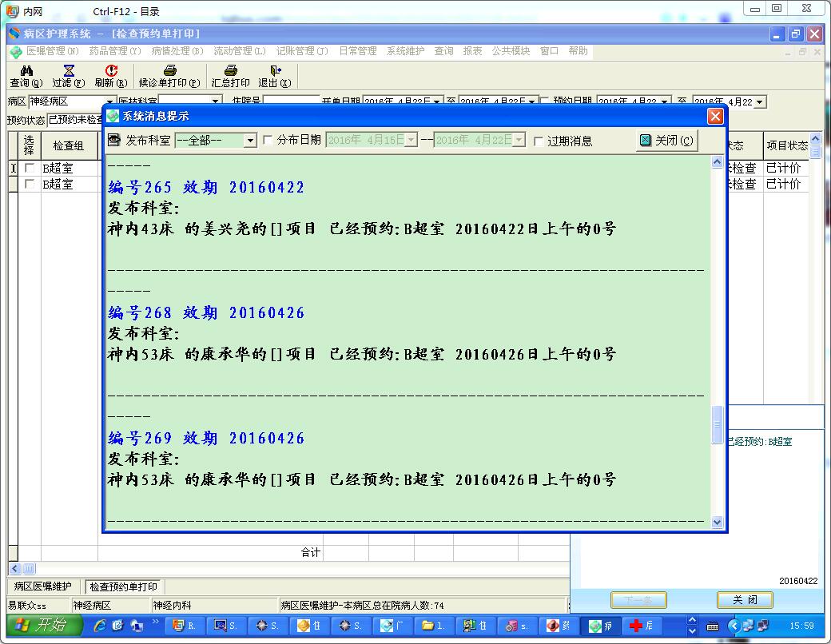Open the 预约日期 end date 4月22 dropdown

point(760,101)
